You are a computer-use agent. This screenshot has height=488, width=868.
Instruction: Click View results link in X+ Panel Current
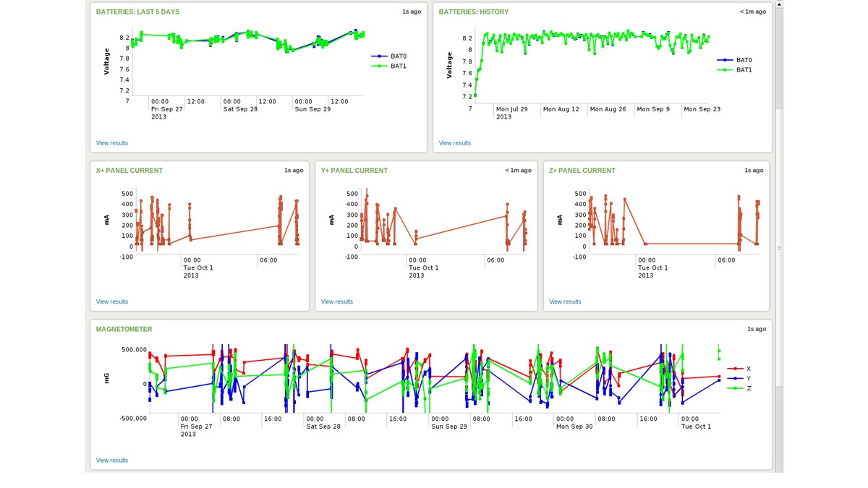pos(112,301)
